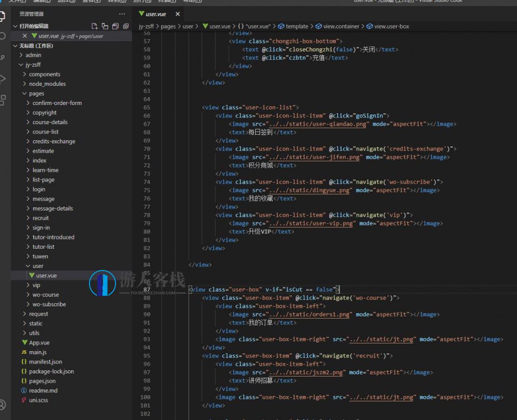Collapse the pages folder

click(x=36, y=94)
